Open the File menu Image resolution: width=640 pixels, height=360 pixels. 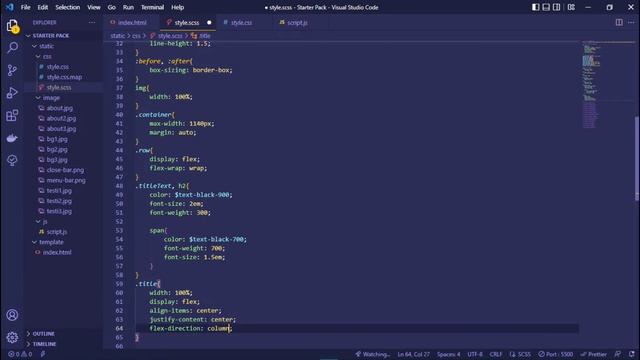[x=25, y=7]
